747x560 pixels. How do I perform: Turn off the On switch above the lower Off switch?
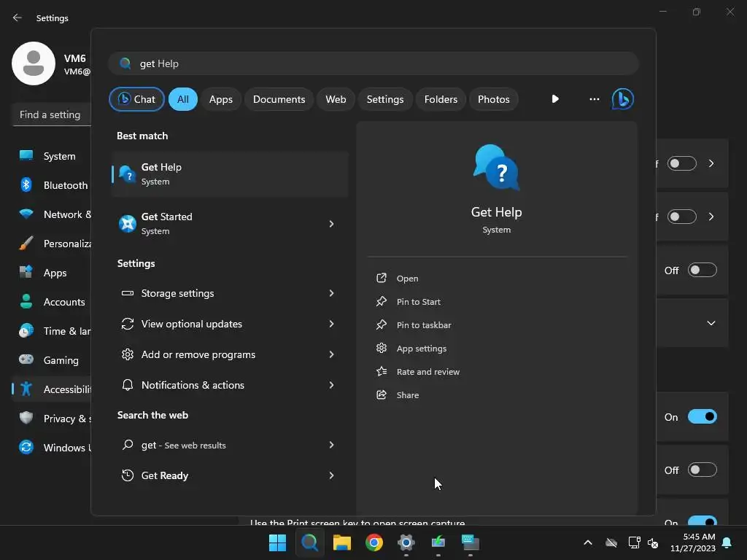point(703,416)
